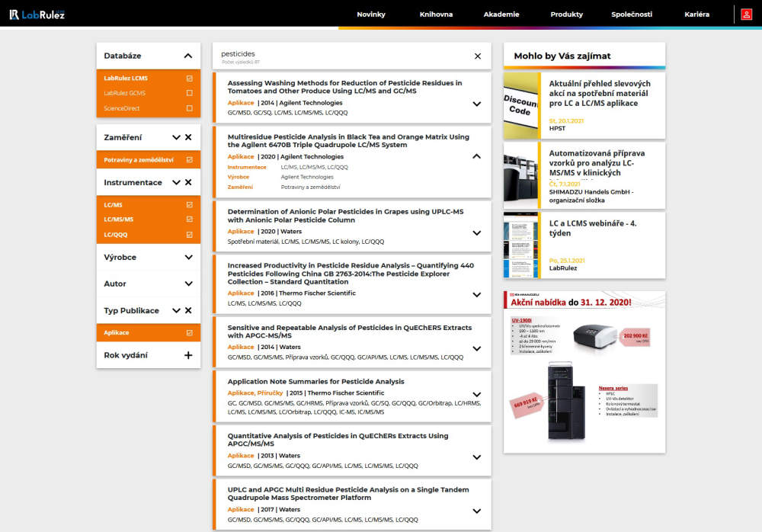The height and width of the screenshot is (532, 762).
Task: Uncheck the LC/MS instrumentation checkbox
Action: click(190, 205)
